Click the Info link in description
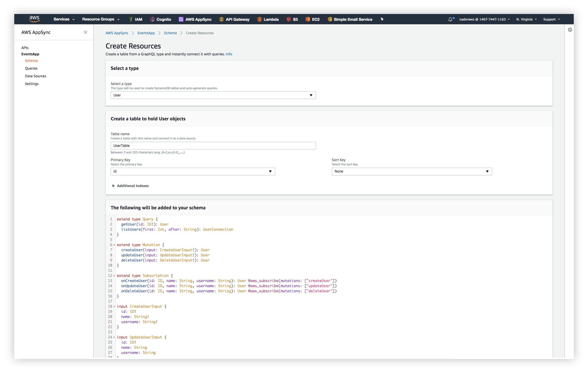 click(229, 54)
